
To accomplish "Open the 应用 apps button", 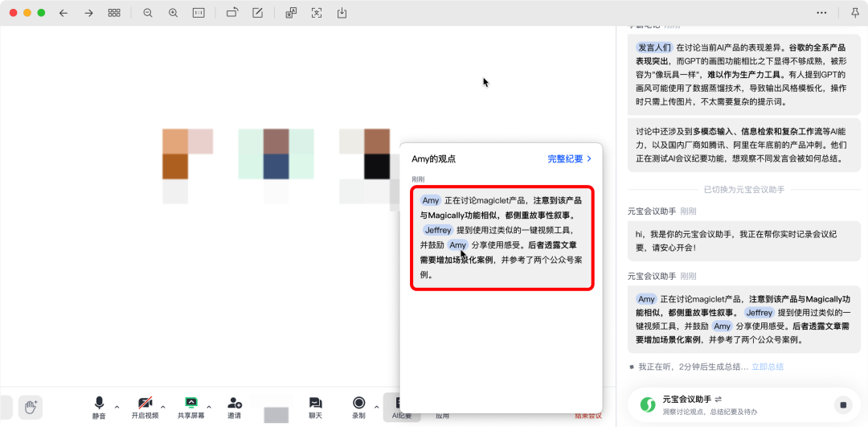I will pyautogui.click(x=442, y=415).
